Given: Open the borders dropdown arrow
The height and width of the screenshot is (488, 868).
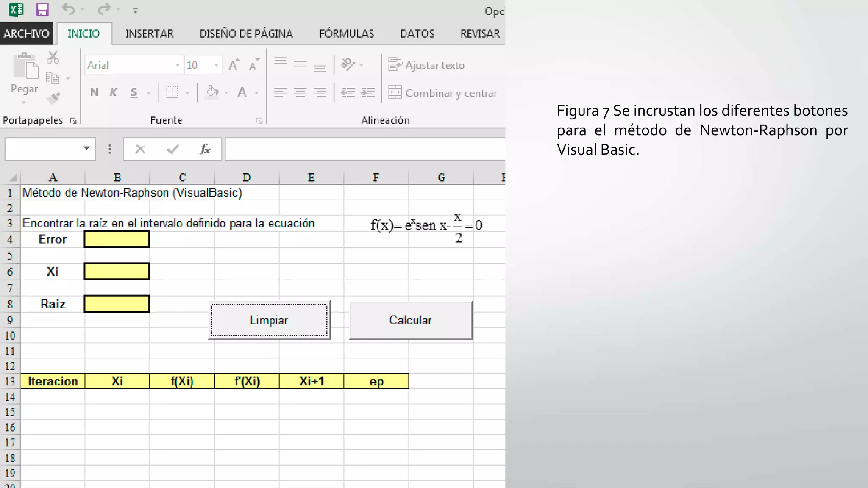Looking at the screenshot, I should pyautogui.click(x=187, y=93).
